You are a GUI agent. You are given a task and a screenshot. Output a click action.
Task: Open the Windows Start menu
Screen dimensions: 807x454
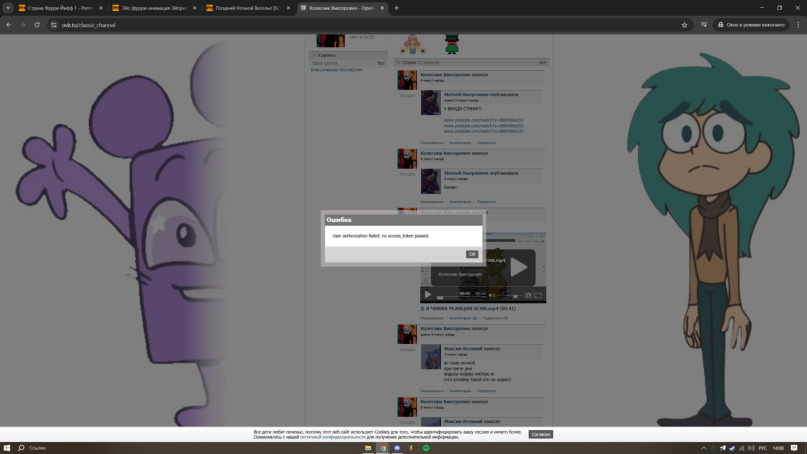pyautogui.click(x=8, y=448)
